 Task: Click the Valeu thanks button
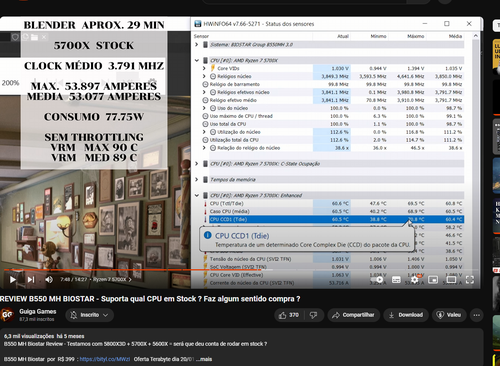point(449,315)
